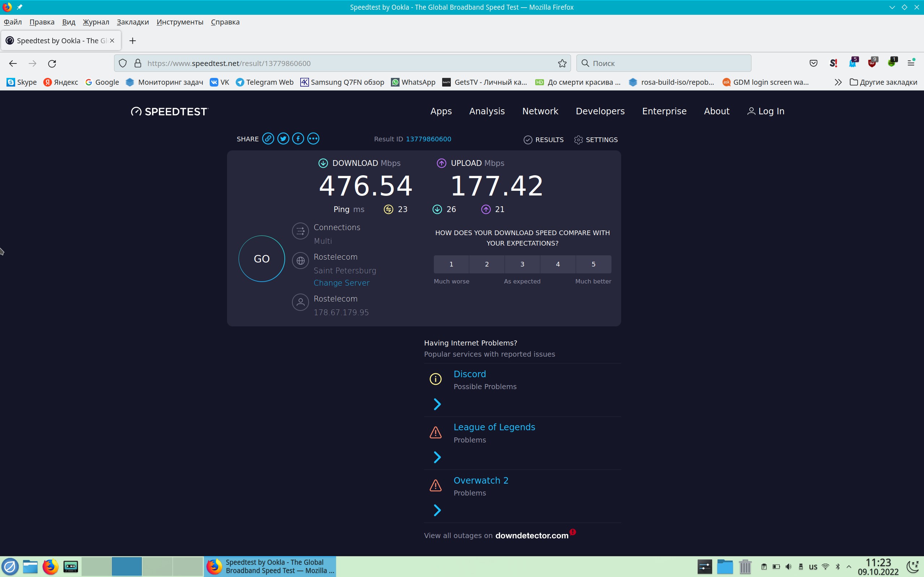Expand Discord outage details arrow

coord(437,404)
